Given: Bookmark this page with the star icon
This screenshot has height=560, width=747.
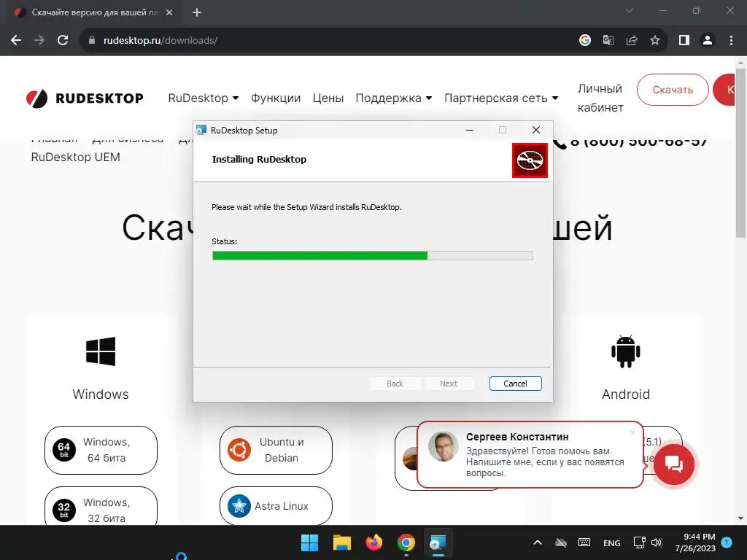Looking at the screenshot, I should tap(655, 41).
